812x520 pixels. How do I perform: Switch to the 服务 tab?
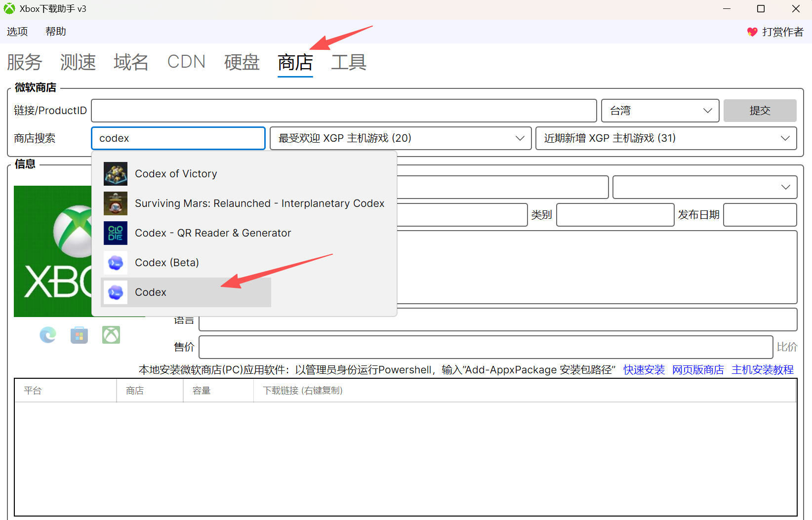click(24, 62)
